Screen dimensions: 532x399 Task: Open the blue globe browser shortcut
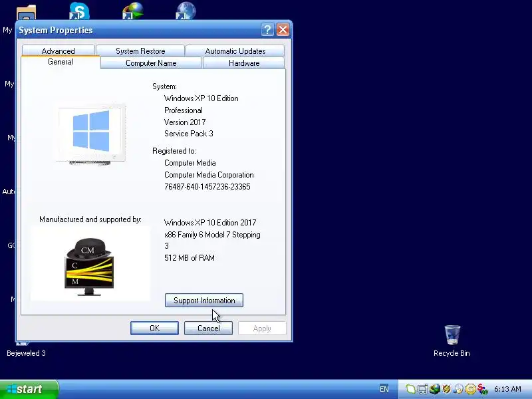[x=186, y=10]
